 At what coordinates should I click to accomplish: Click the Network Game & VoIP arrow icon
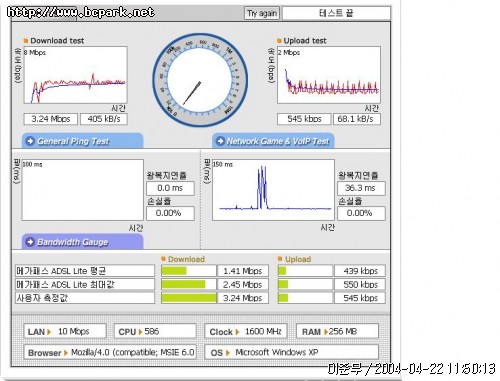pos(220,141)
